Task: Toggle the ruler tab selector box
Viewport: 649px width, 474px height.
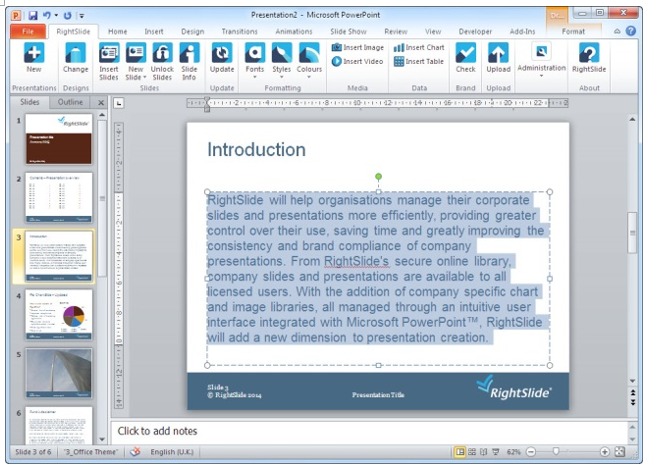Action: coord(119,103)
